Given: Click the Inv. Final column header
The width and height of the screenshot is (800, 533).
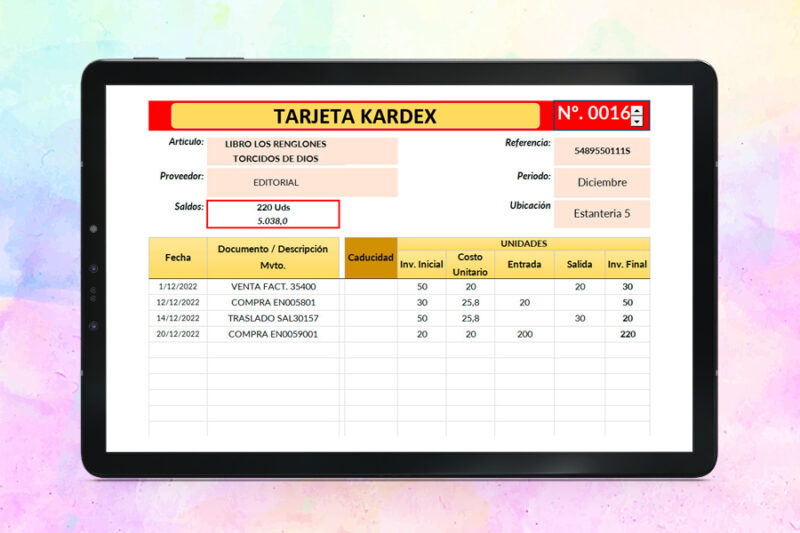Looking at the screenshot, I should [628, 264].
